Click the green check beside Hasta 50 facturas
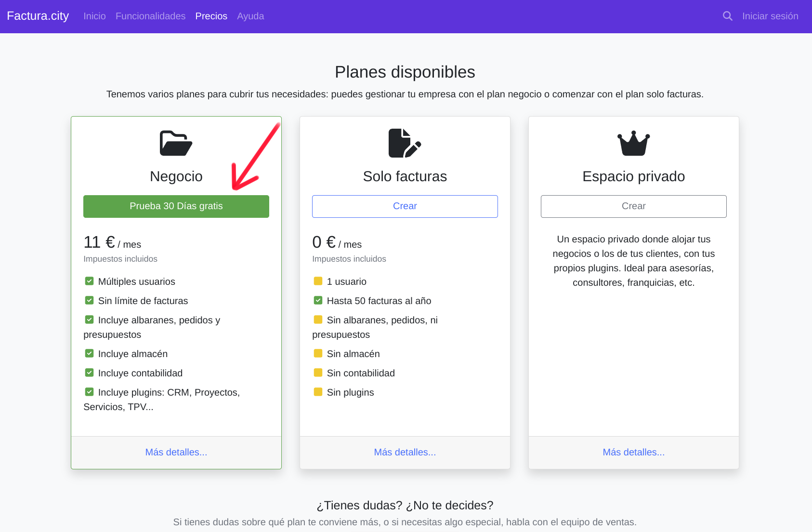The width and height of the screenshot is (812, 532). (318, 300)
